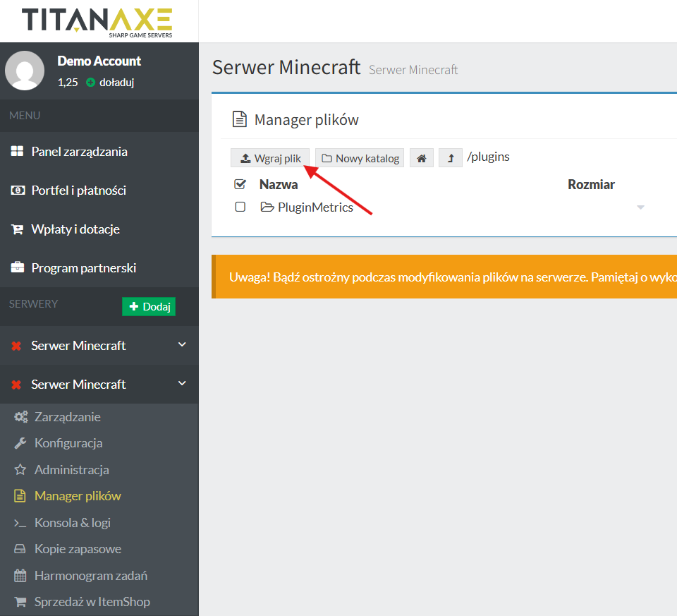Click the Wgraj plik upload button

point(270,158)
